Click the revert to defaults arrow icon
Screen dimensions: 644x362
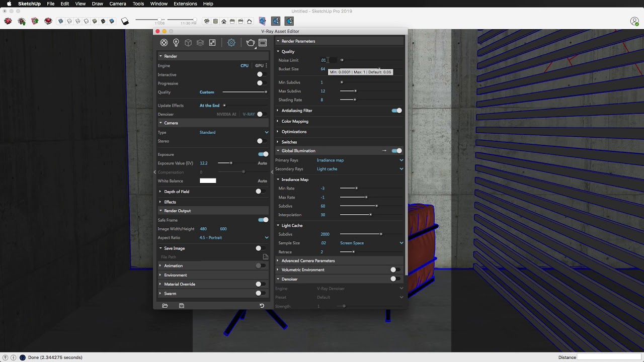coord(262,306)
